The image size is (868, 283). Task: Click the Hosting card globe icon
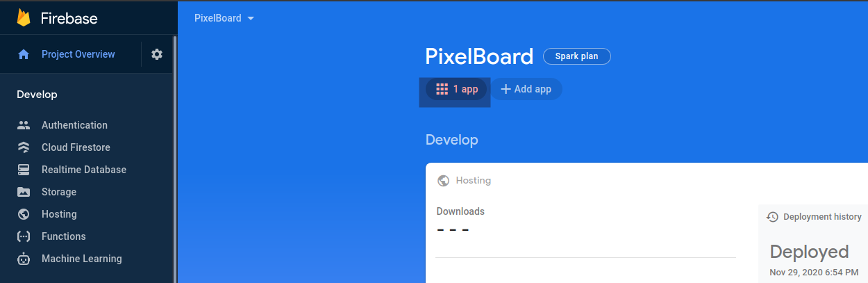(x=443, y=181)
